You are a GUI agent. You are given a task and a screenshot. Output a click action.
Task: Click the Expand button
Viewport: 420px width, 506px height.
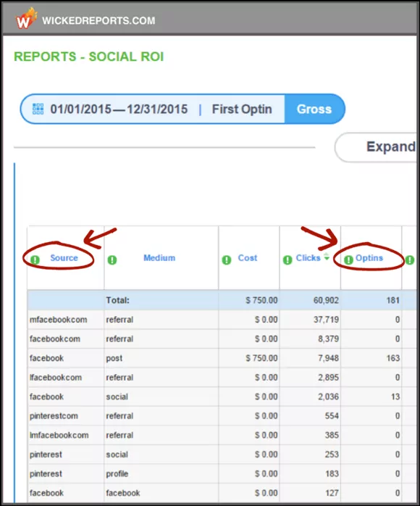click(377, 147)
